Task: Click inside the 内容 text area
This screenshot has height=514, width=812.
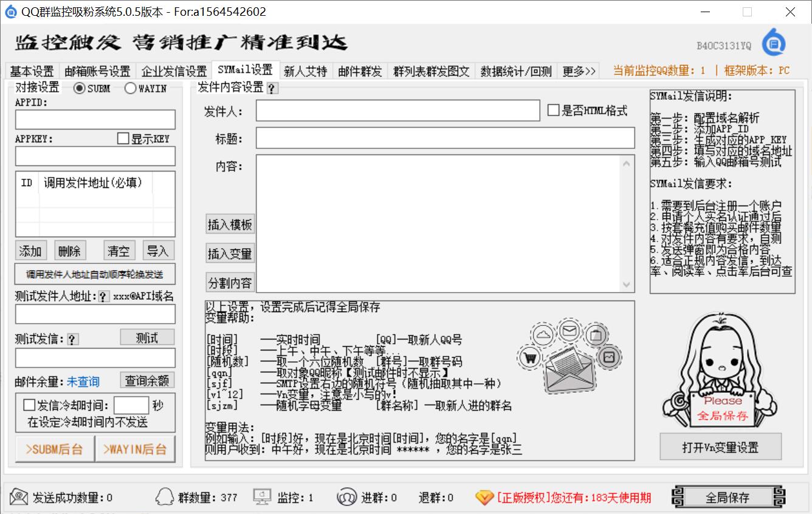Action: (438, 224)
